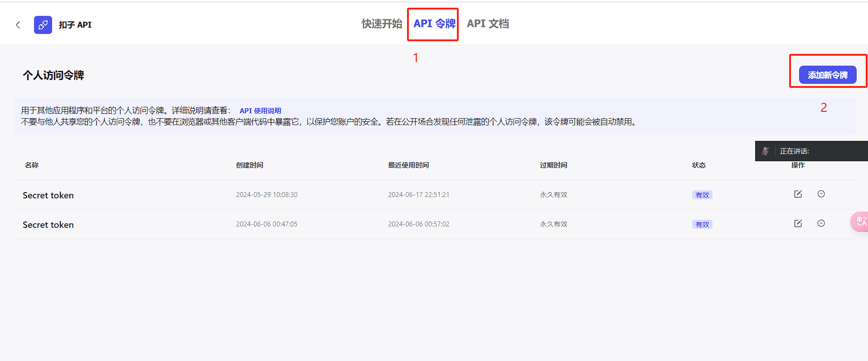Click the 名称 column header
The height and width of the screenshot is (361, 868).
point(32,165)
